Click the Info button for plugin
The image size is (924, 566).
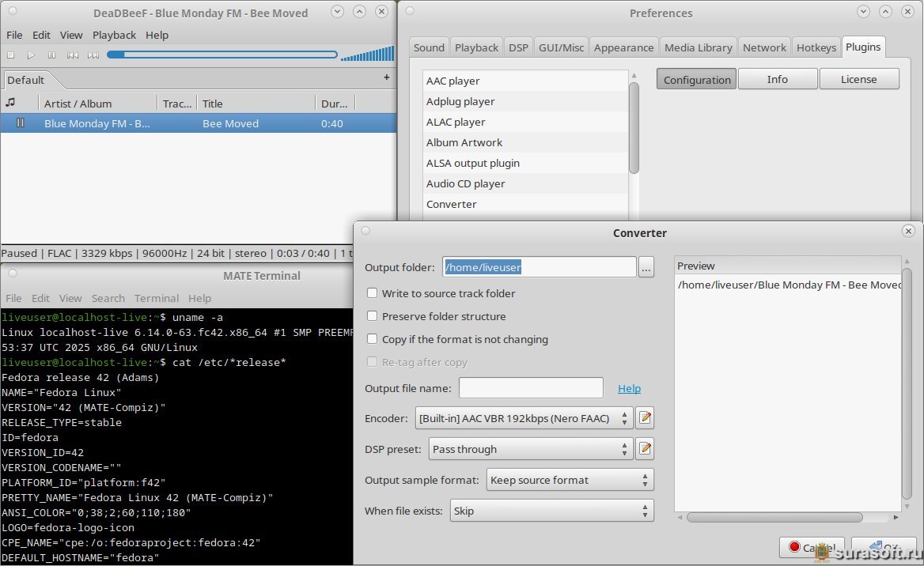pyautogui.click(x=777, y=79)
